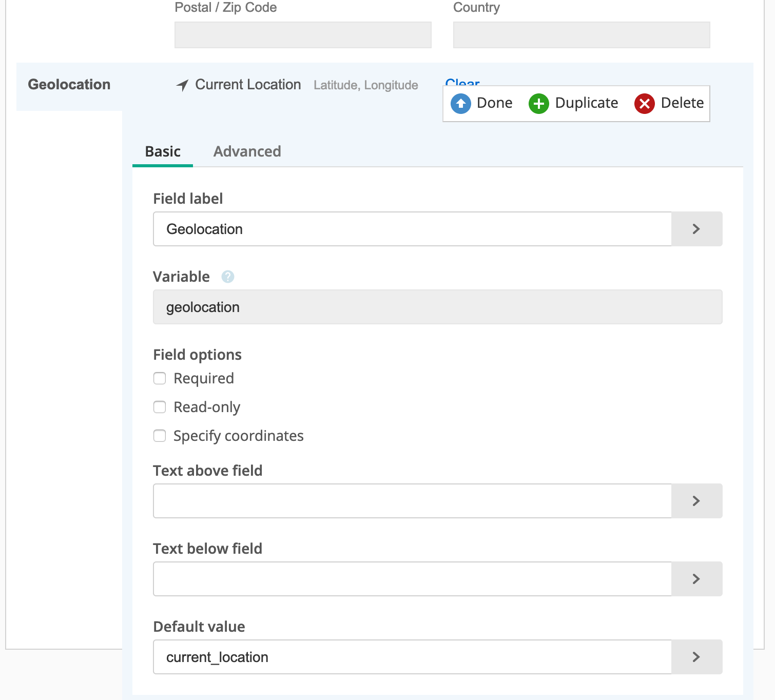Switch to the Advanced tab
The image size is (775, 700).
247,152
